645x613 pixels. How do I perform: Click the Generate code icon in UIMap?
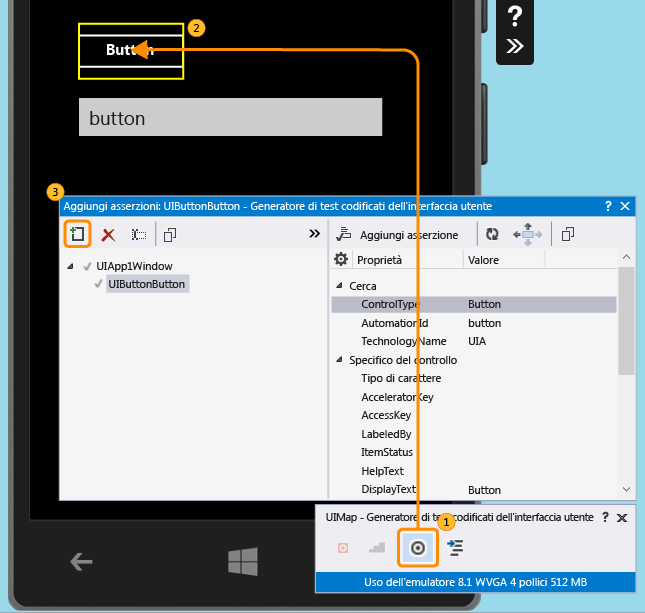click(455, 548)
